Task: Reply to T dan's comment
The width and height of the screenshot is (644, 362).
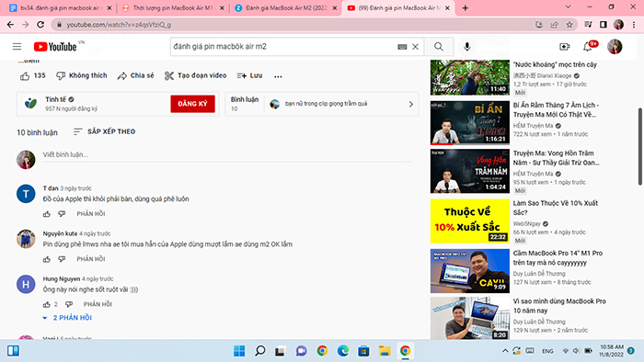Action: 91,214
